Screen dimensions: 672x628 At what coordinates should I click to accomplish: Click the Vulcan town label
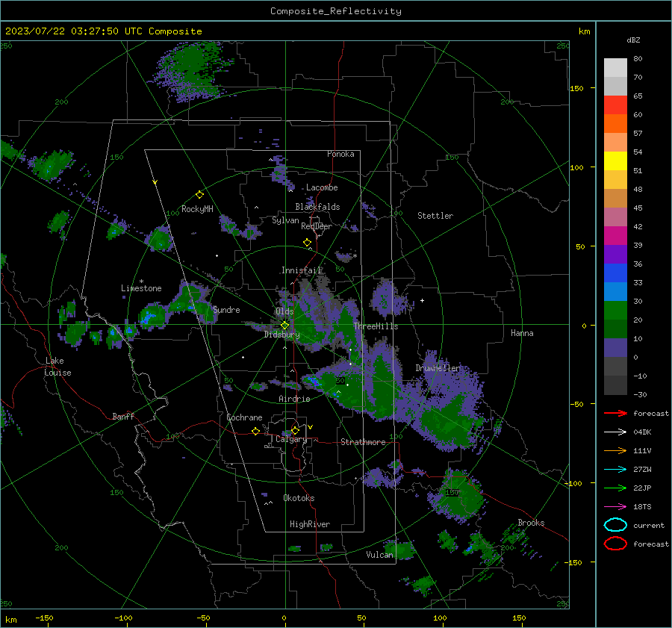(x=379, y=555)
